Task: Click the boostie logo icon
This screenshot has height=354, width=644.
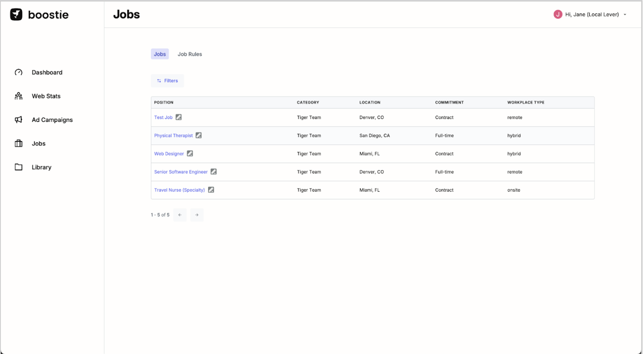Action: coord(16,15)
